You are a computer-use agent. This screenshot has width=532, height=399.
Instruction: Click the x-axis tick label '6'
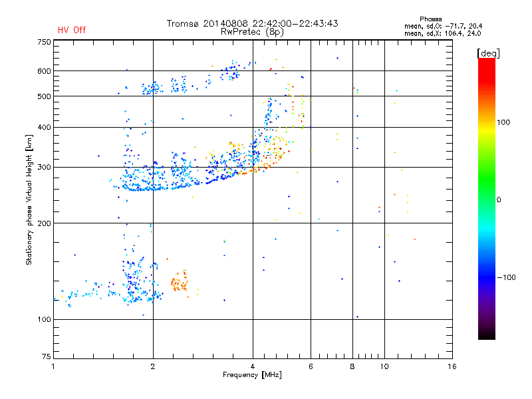point(311,366)
